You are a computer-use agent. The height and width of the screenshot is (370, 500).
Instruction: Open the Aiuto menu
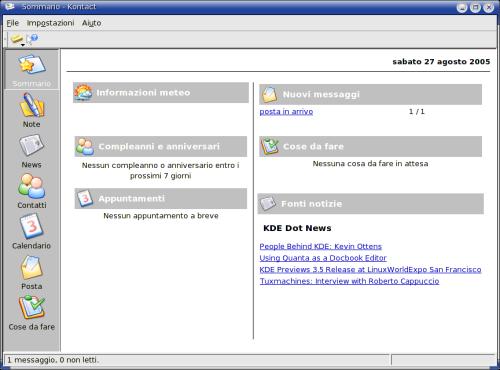[x=92, y=23]
